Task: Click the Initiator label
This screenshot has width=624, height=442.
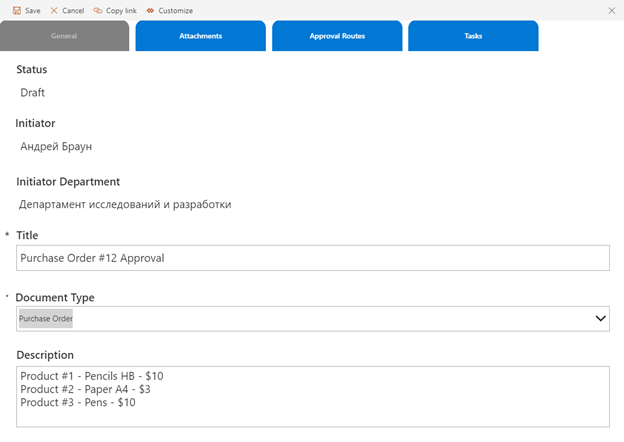Action: coord(35,123)
